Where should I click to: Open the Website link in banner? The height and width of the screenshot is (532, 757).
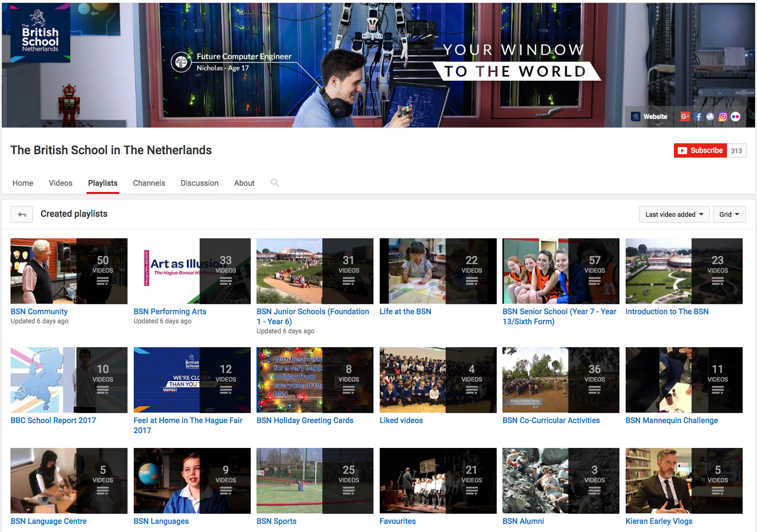650,117
